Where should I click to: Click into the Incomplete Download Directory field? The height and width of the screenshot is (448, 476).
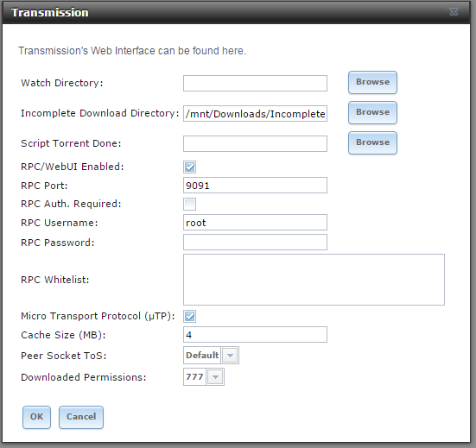[255, 113]
